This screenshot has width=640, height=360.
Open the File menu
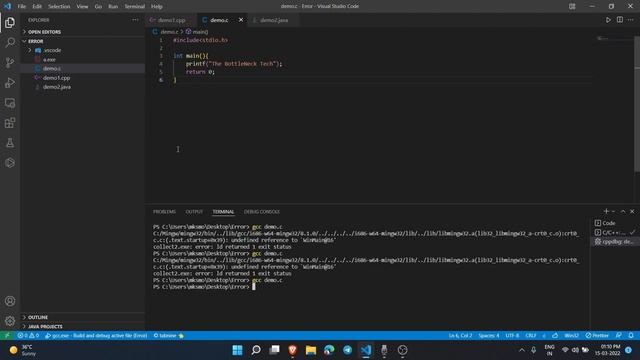[22, 7]
